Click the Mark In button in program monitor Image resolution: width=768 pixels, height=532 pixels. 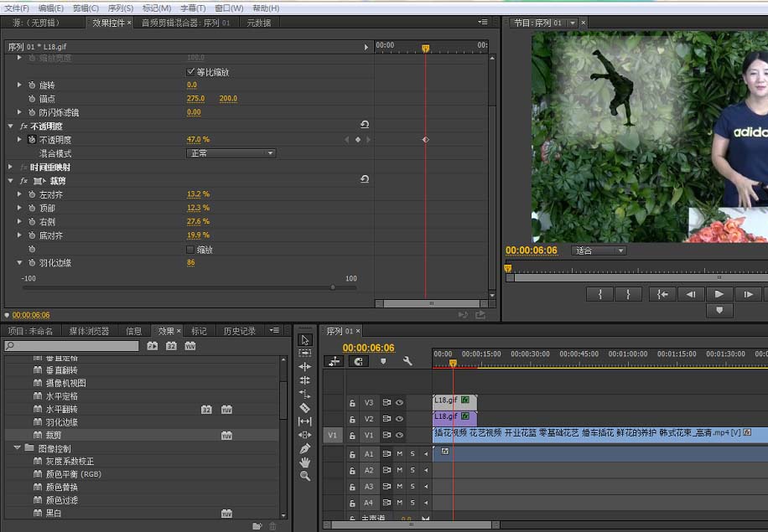[x=600, y=294]
